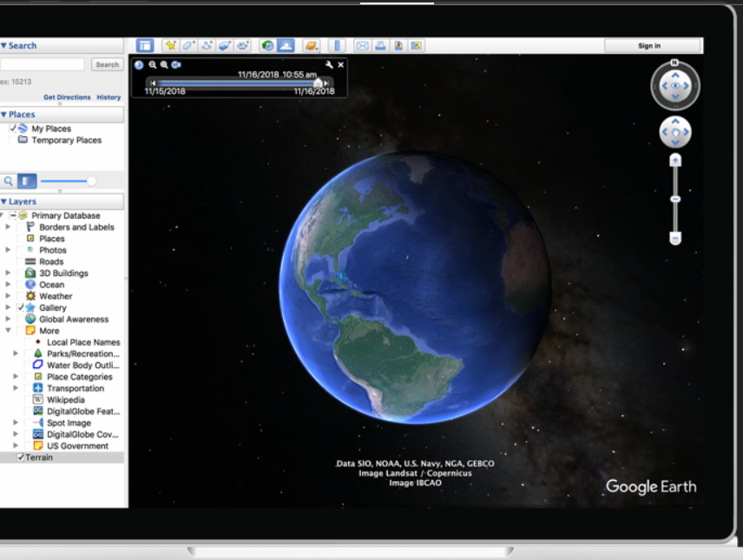The image size is (743, 560).
Task: Click the North indicator on compass
Action: [x=674, y=63]
